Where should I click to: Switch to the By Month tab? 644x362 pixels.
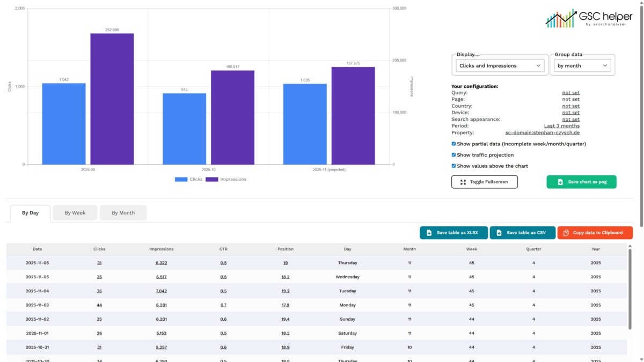(123, 213)
